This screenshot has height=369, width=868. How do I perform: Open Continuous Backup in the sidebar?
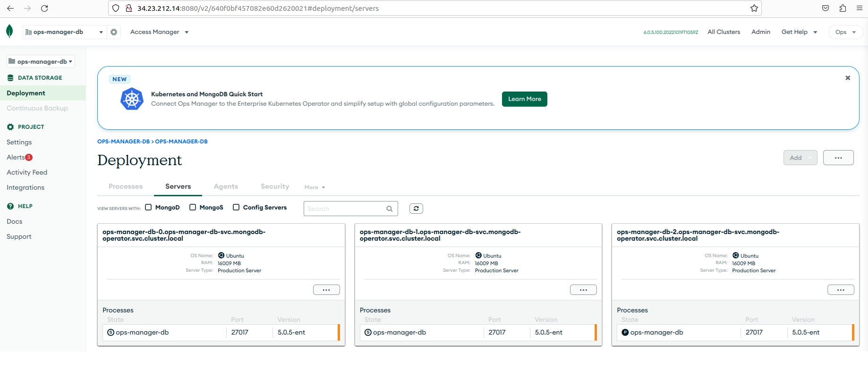pos(37,108)
